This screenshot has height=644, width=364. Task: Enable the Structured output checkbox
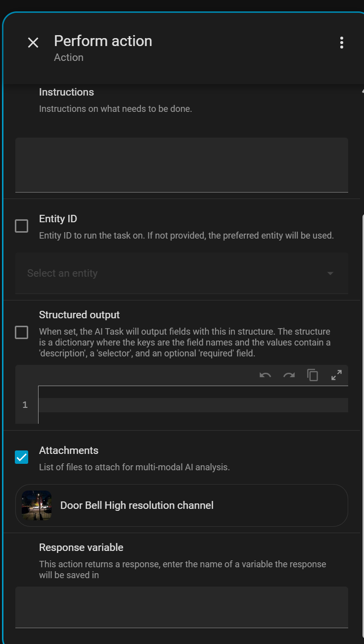point(22,332)
